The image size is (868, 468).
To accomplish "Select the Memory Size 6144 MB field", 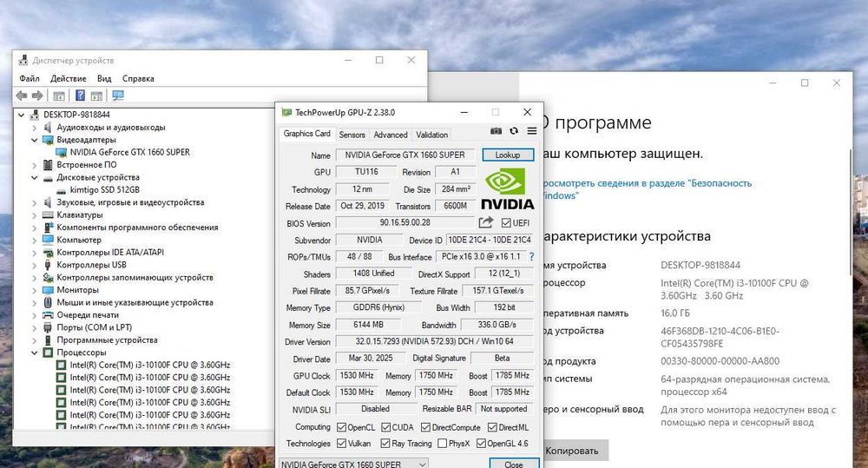I will (368, 325).
